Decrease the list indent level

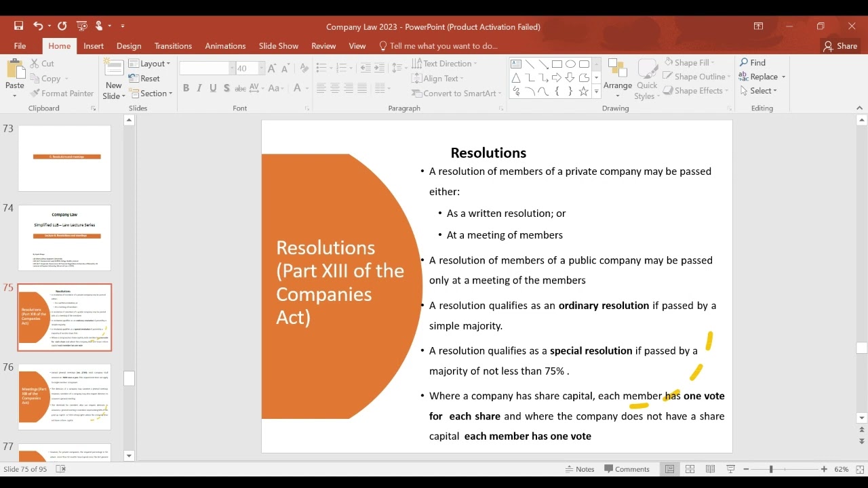tap(366, 68)
